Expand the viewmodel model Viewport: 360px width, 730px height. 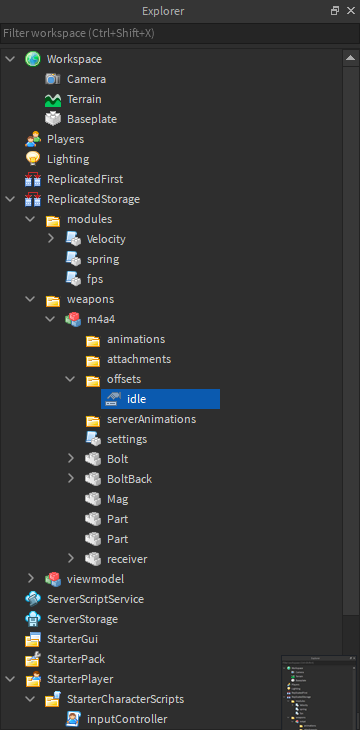pyautogui.click(x=31, y=579)
